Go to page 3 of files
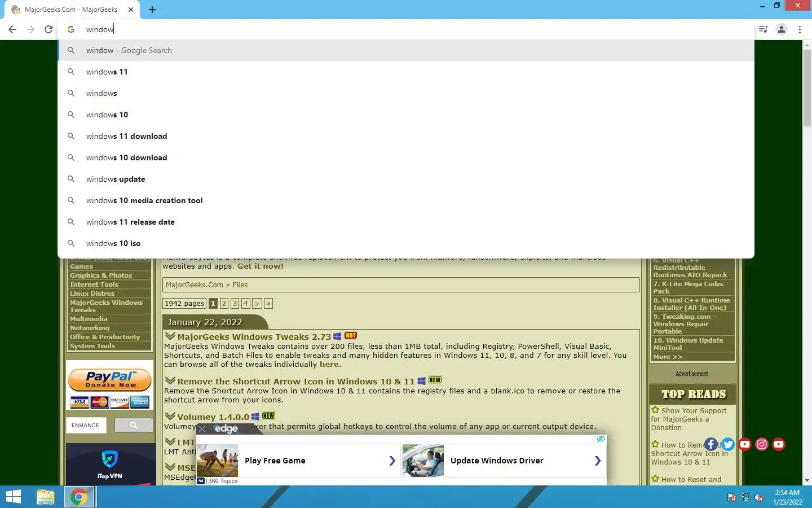812x508 pixels. click(235, 303)
